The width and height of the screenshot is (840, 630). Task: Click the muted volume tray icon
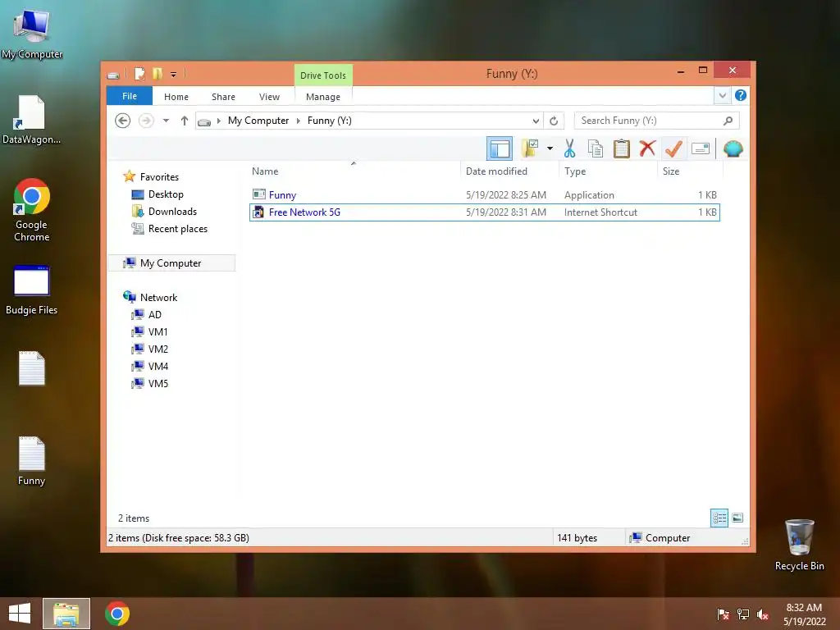pyautogui.click(x=762, y=614)
